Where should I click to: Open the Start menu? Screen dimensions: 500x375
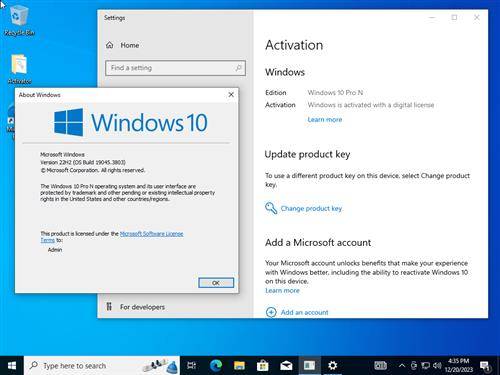(12, 366)
